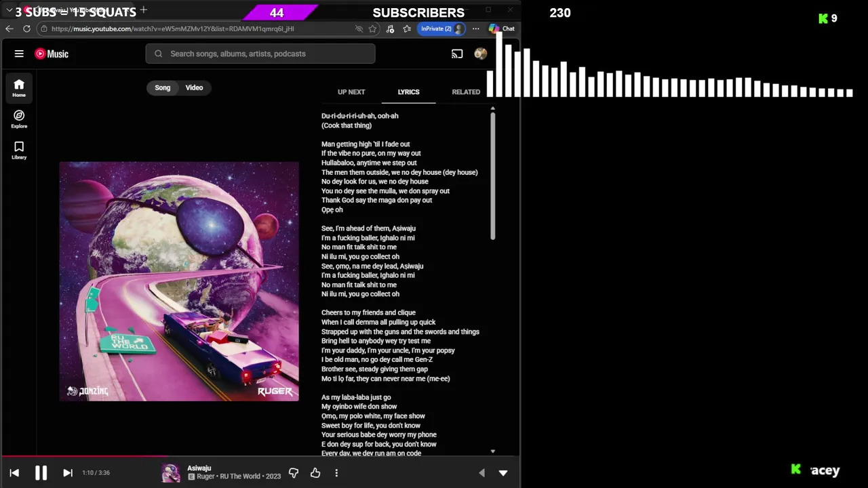Open the RU The World album link

pyautogui.click(x=240, y=476)
